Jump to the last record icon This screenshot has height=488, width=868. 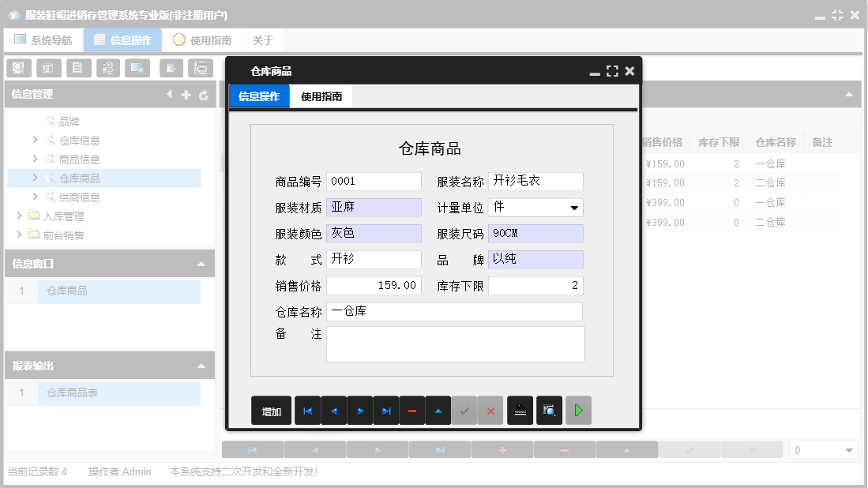click(x=387, y=410)
